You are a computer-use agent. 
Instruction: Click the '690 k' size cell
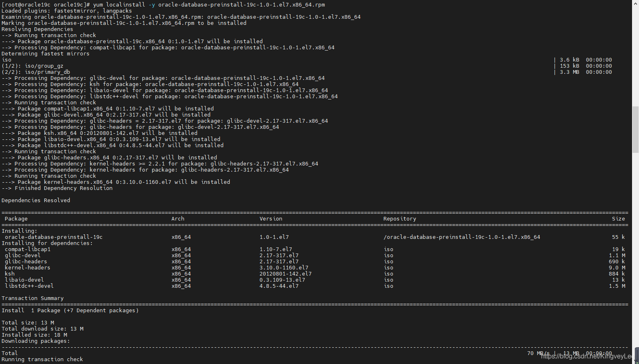(617, 261)
